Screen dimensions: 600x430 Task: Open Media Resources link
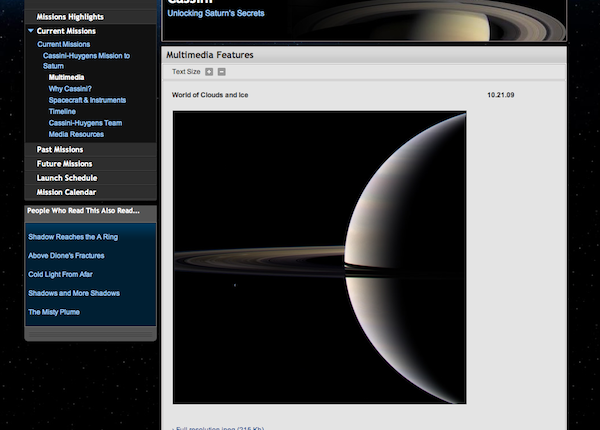78,133
